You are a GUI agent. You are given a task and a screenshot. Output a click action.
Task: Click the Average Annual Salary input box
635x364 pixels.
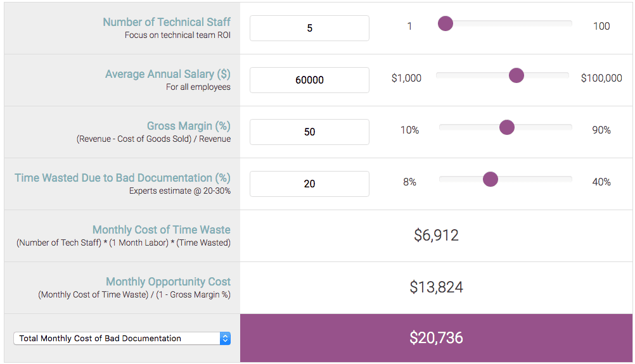[x=309, y=80]
